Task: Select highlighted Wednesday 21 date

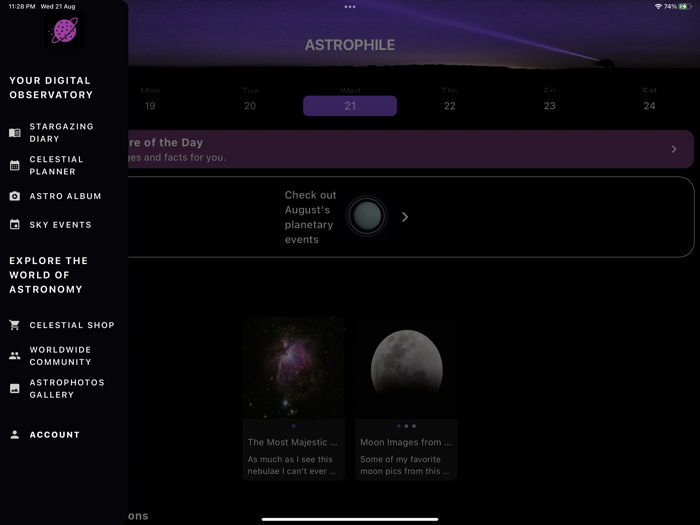Action: point(350,106)
